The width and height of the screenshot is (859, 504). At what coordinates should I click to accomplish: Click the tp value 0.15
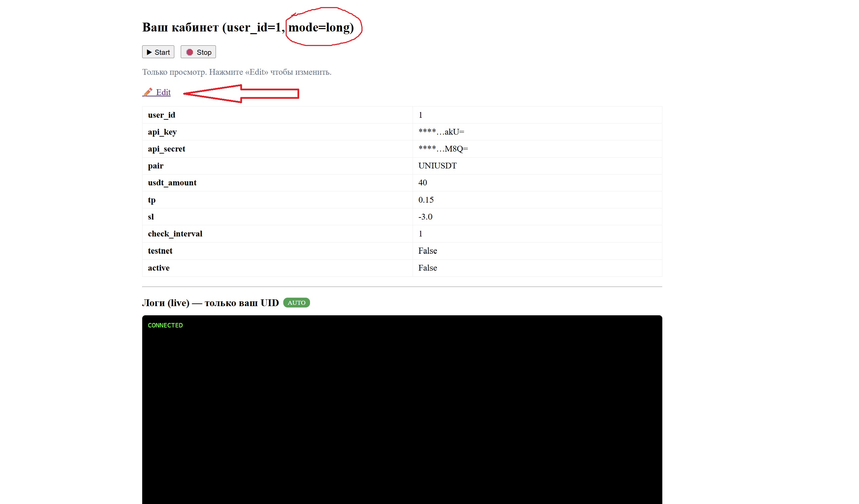point(426,200)
